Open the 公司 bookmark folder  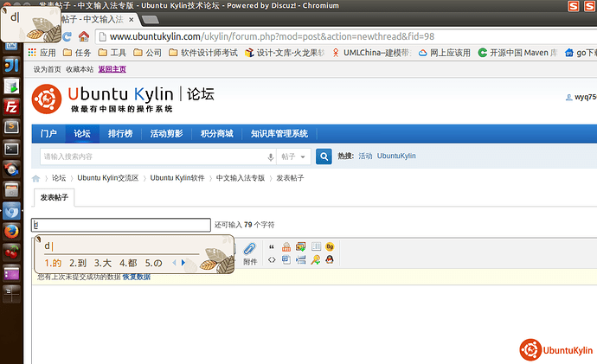coord(147,53)
